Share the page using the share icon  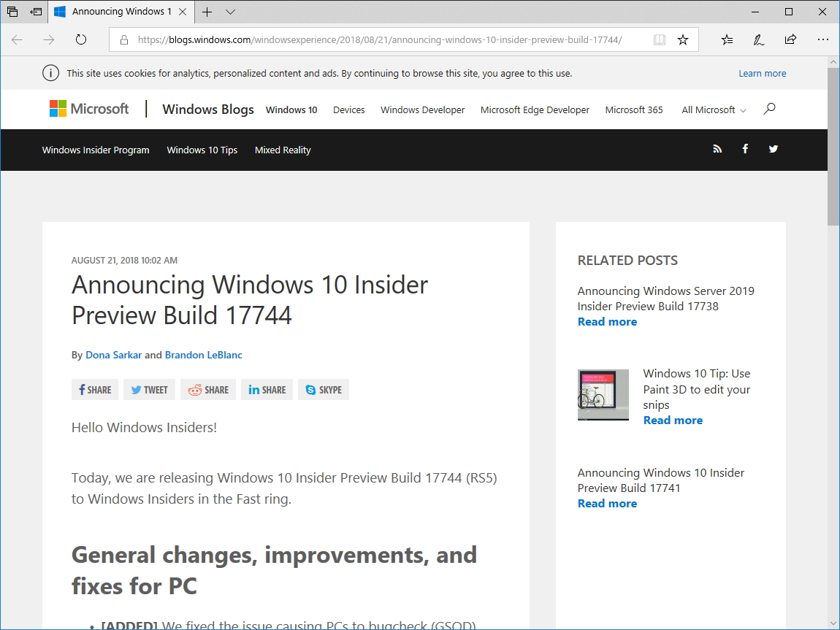[x=790, y=39]
